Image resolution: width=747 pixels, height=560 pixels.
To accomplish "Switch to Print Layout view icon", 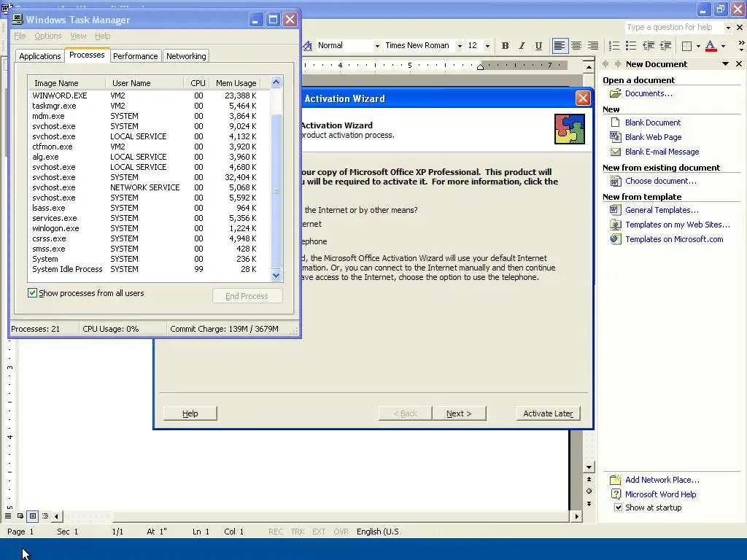I will (33, 516).
